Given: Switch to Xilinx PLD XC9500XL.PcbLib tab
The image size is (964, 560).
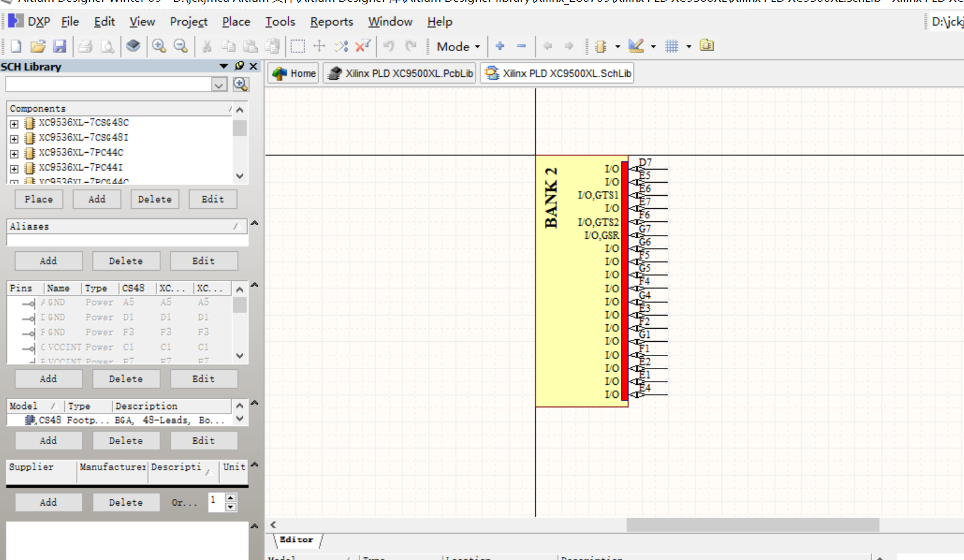Looking at the screenshot, I should point(400,74).
